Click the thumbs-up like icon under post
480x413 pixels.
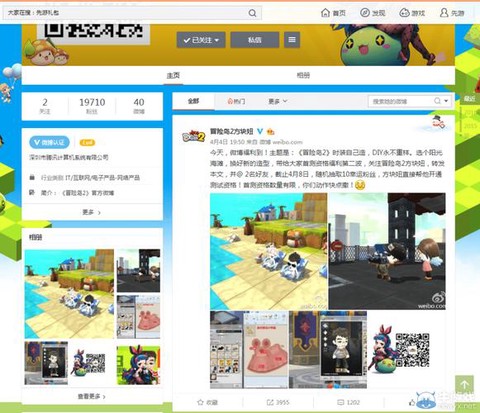tap(412, 403)
